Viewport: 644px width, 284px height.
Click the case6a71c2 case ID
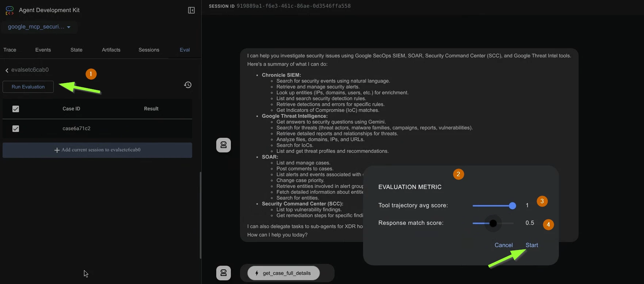(76, 129)
